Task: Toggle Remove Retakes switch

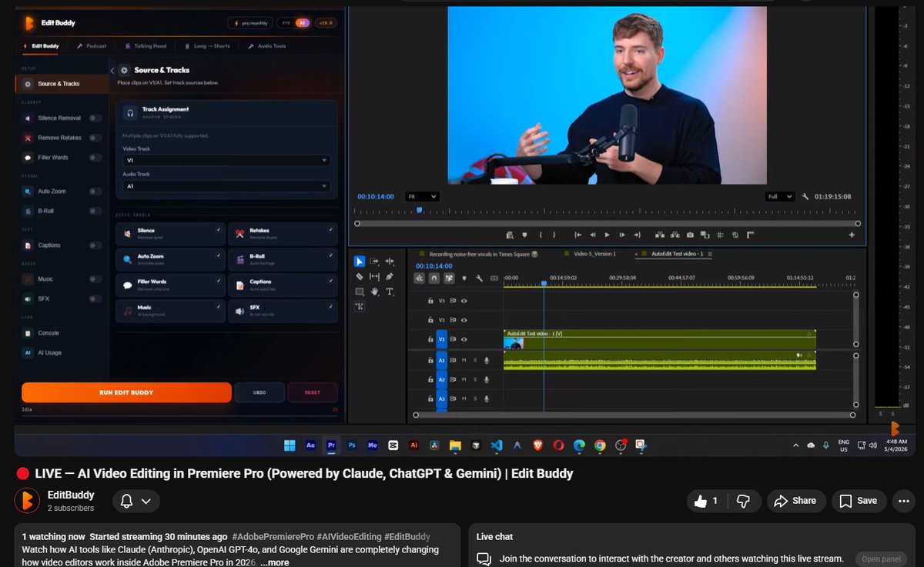Action: (x=95, y=138)
